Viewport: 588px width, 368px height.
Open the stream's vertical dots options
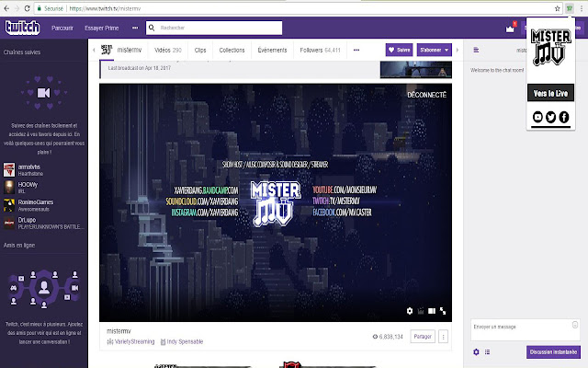coord(443,337)
